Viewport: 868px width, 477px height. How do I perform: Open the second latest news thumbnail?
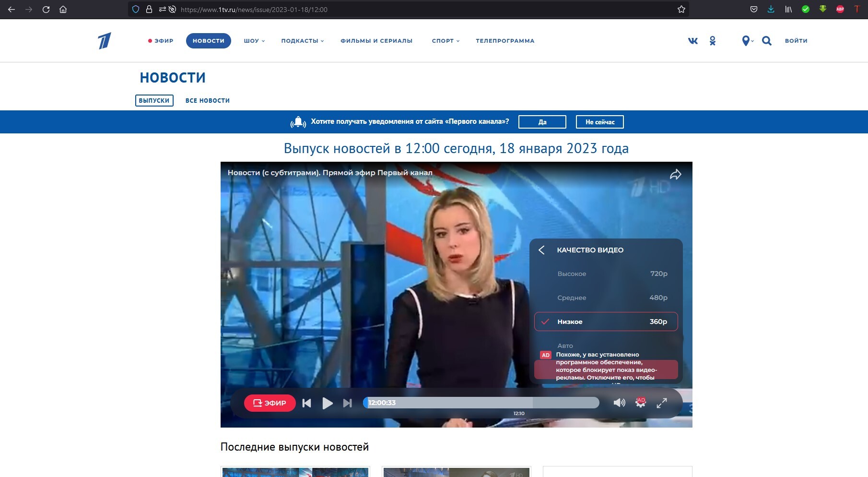(x=457, y=472)
